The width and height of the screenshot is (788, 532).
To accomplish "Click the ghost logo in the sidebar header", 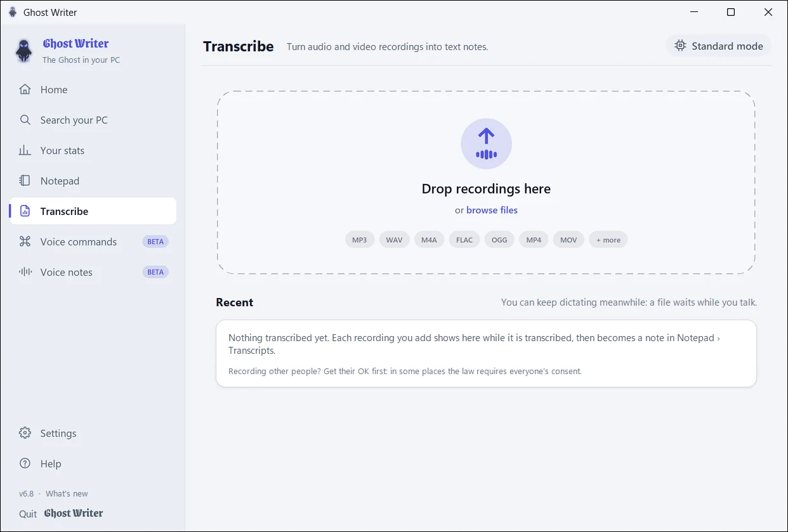I will [24, 51].
